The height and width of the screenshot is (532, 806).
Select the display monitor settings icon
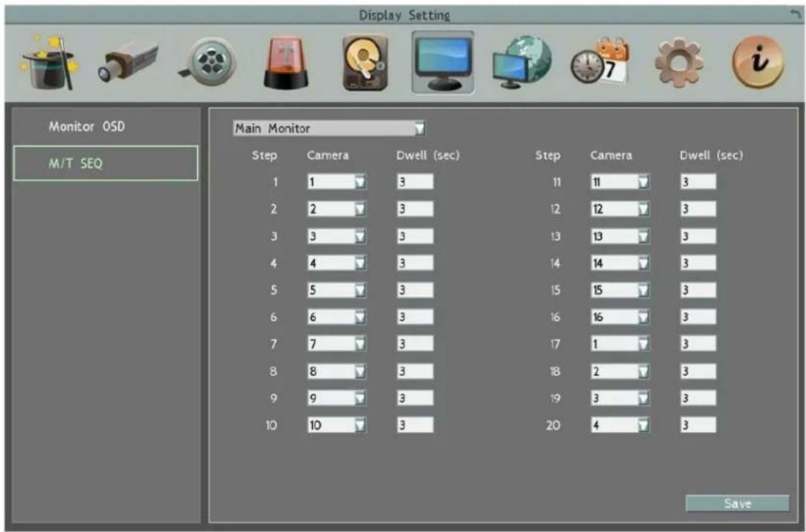click(x=443, y=63)
